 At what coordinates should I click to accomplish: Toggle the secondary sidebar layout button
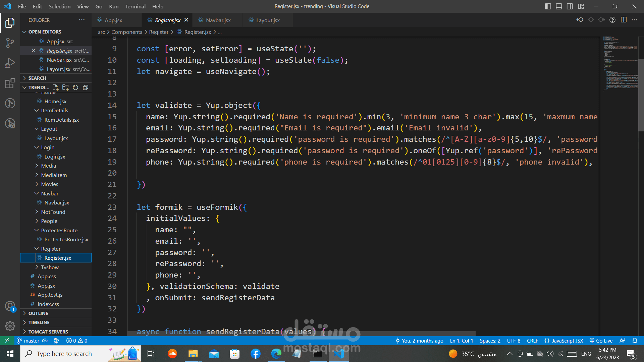(570, 6)
